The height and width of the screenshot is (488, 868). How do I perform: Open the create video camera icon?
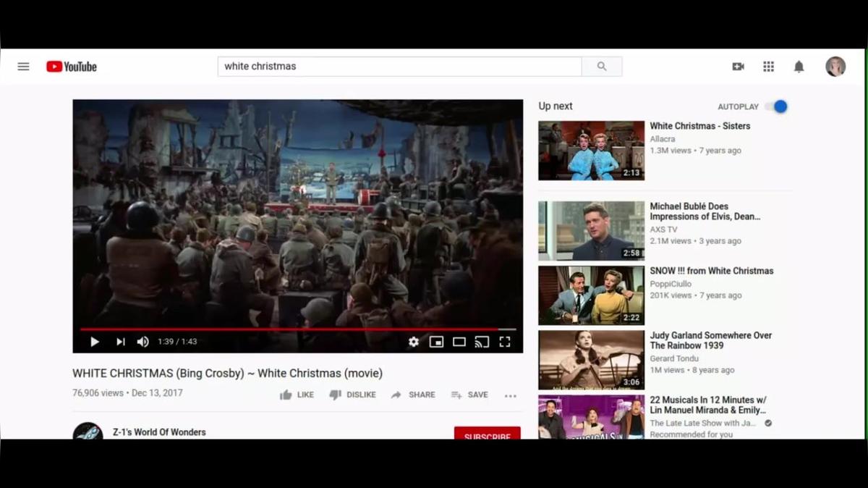coord(738,67)
